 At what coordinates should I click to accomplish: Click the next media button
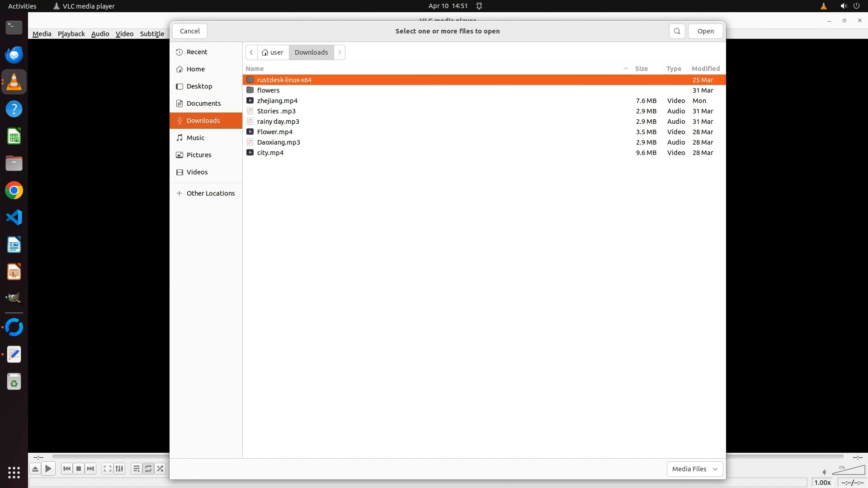coord(90,469)
